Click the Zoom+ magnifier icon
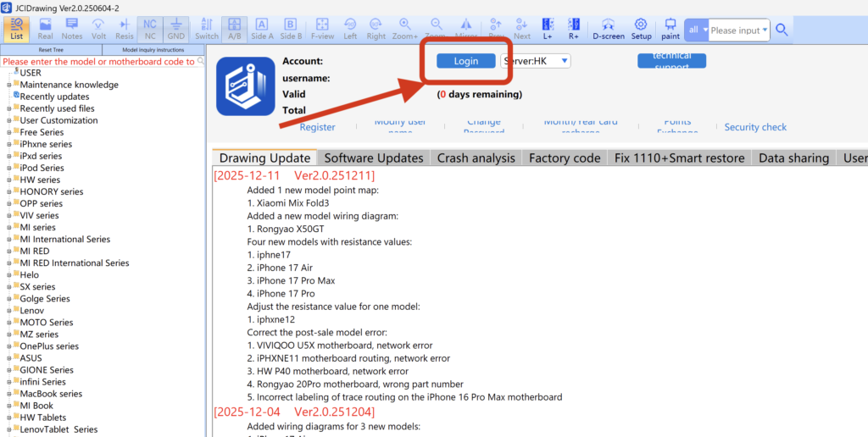Viewport: 868px width, 437px height. 405,29
